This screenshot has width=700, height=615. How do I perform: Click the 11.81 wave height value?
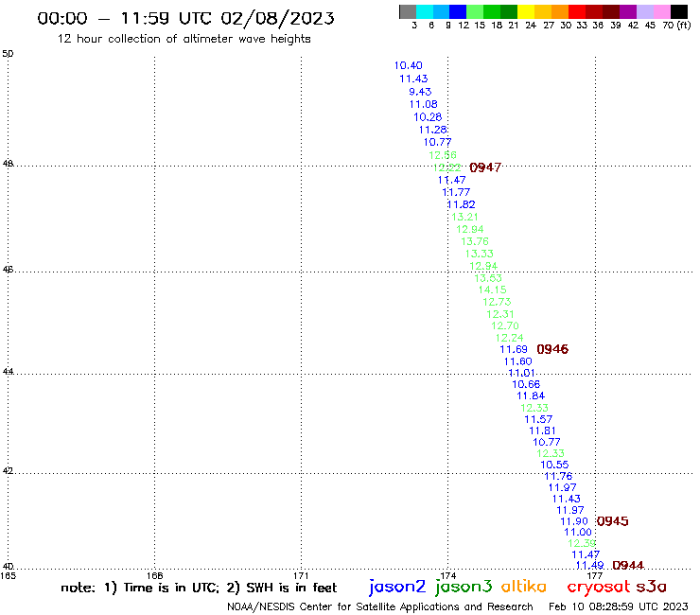pyautogui.click(x=542, y=431)
